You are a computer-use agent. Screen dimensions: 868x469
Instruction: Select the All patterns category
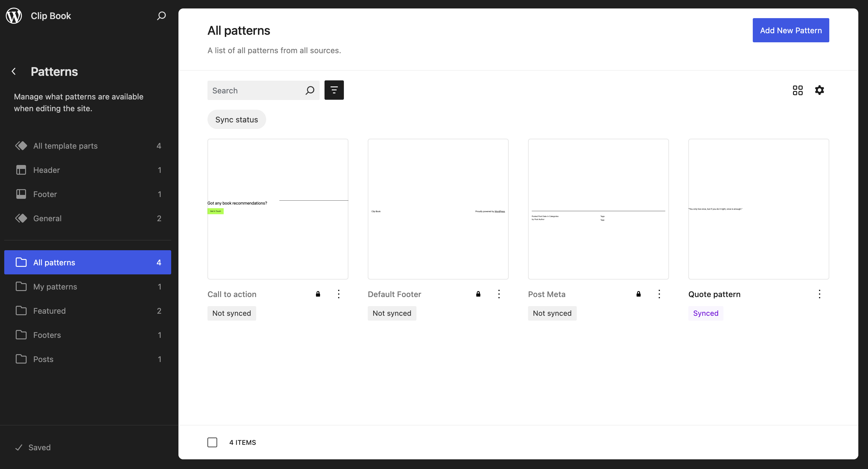[88, 262]
